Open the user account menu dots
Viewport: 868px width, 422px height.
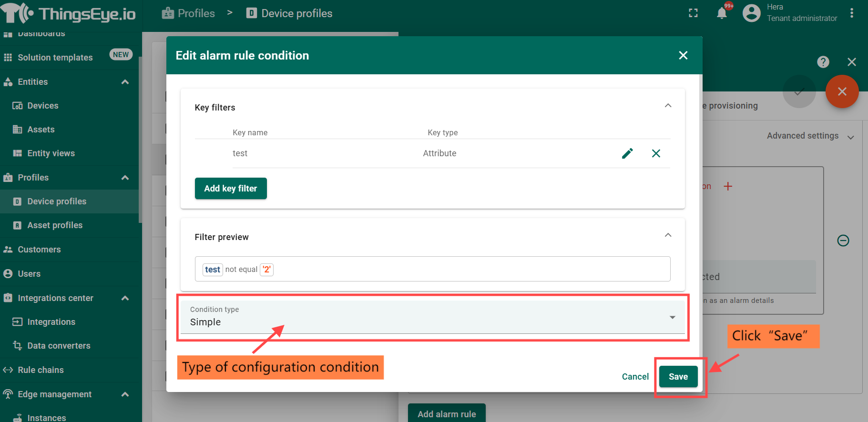pyautogui.click(x=851, y=13)
